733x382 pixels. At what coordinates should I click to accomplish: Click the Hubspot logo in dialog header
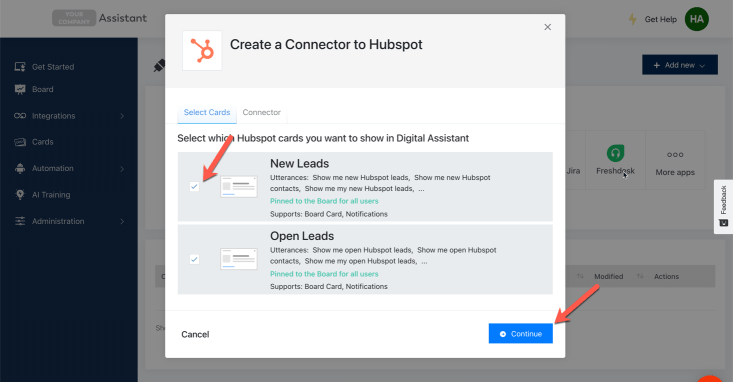[x=202, y=50]
